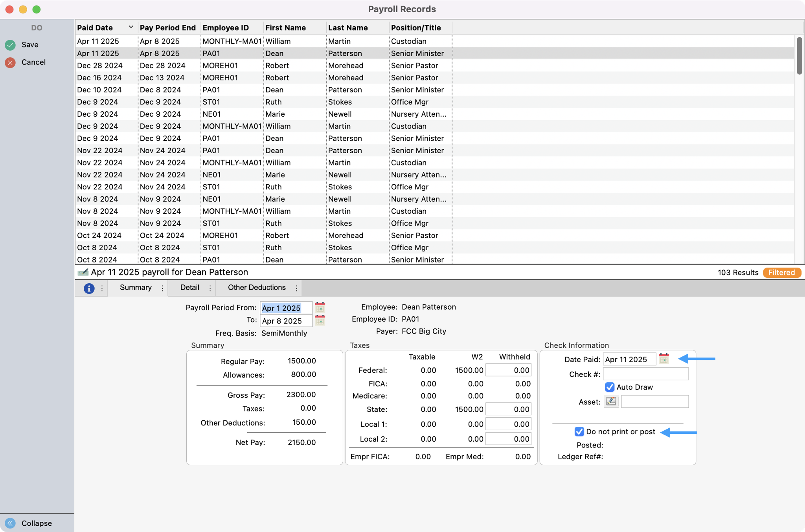Uncheck the Auto Draw checkbox
805x532 pixels.
pos(609,387)
